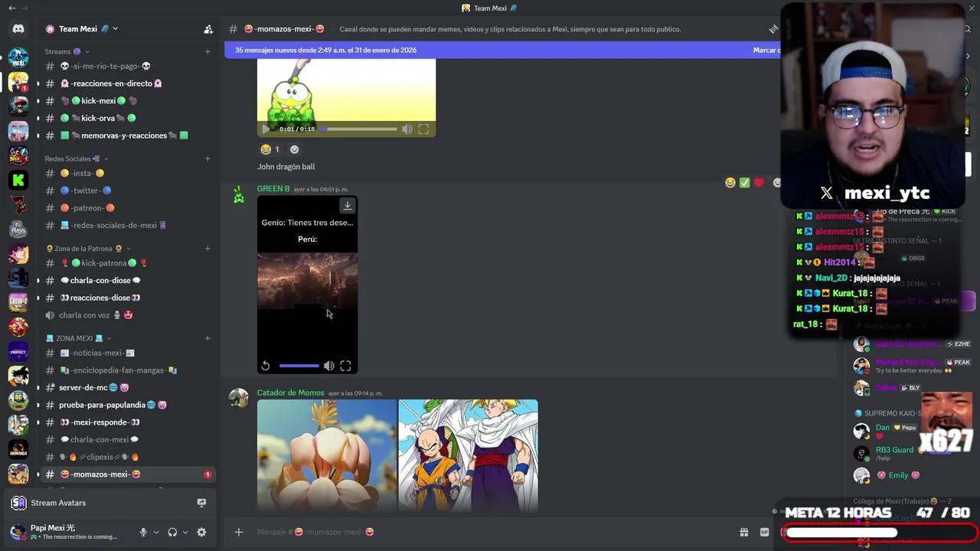980x551 pixels.
Task: Collapse the Zona de la Patrona category
Action: click(x=88, y=249)
